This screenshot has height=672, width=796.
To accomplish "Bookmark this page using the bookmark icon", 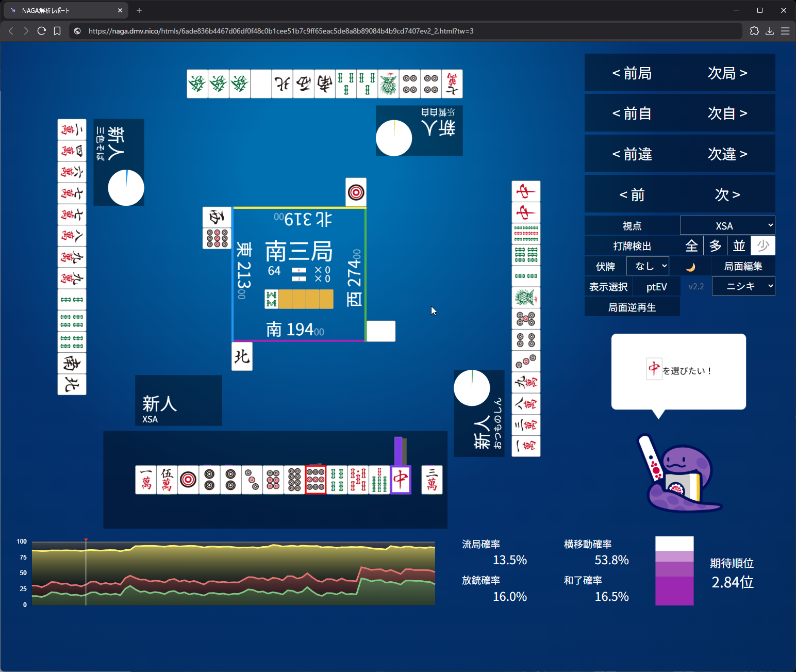I will point(57,31).
